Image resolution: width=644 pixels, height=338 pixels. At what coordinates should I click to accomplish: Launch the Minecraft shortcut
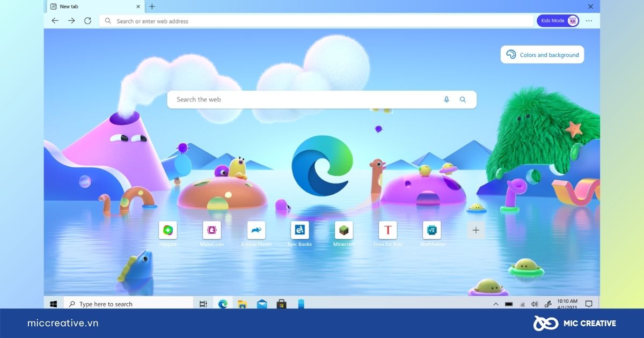click(343, 231)
